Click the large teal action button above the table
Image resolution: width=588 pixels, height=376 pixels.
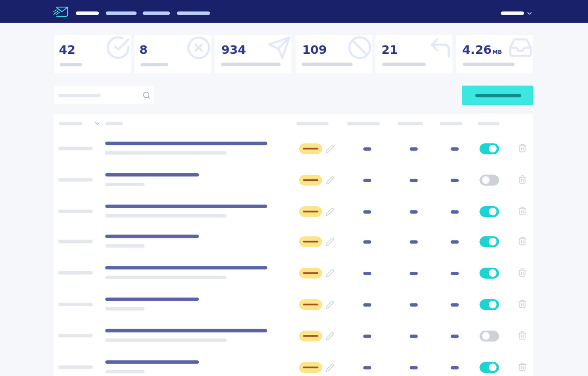click(x=497, y=95)
